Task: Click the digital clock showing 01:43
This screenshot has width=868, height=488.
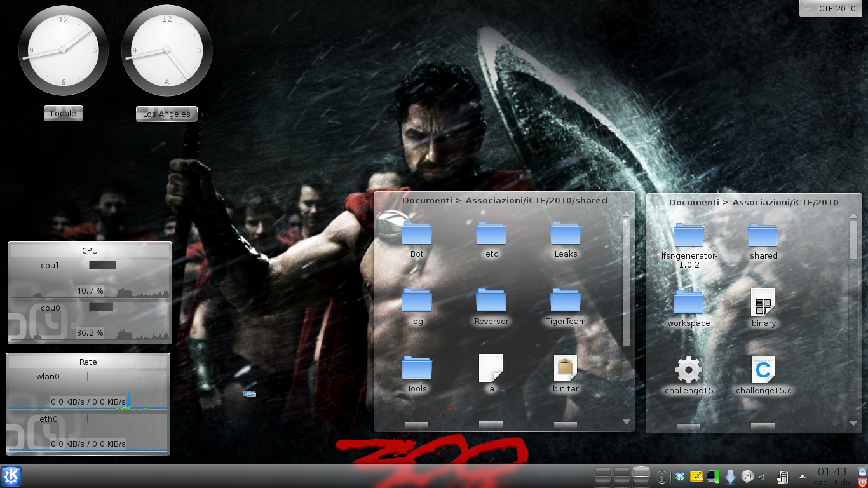Action: pyautogui.click(x=832, y=472)
